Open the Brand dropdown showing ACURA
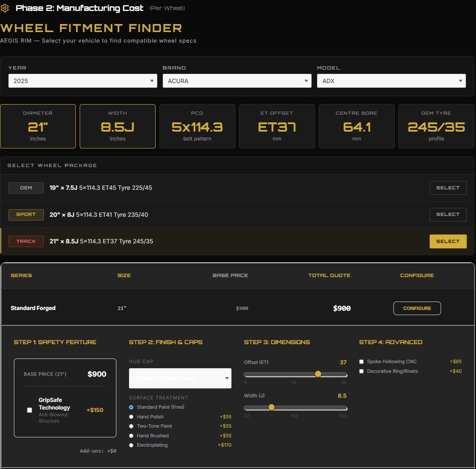Image resolution: width=476 pixels, height=469 pixels. (237, 81)
